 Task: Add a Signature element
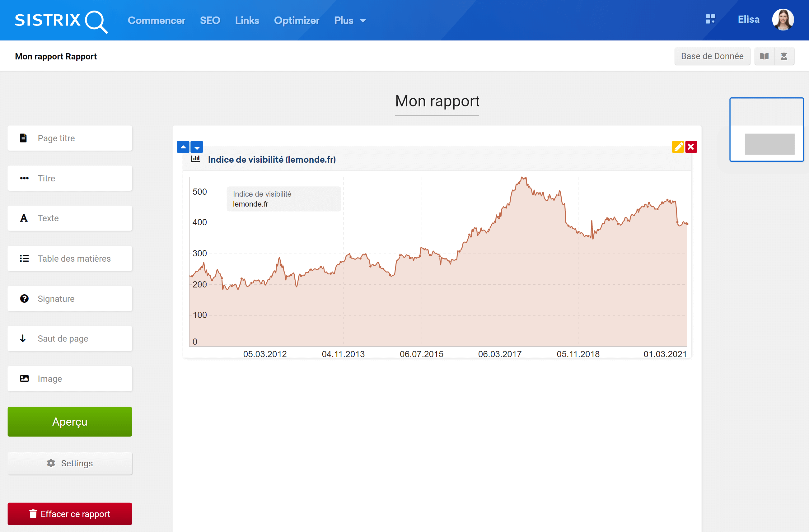(x=70, y=298)
